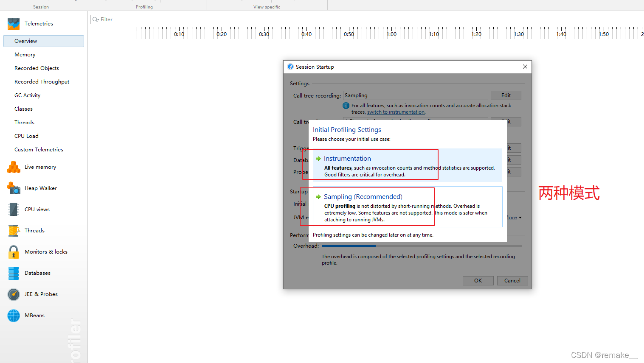Click the JEE & Probes gauge icon
Viewport: 644px width, 363px height.
(x=14, y=294)
